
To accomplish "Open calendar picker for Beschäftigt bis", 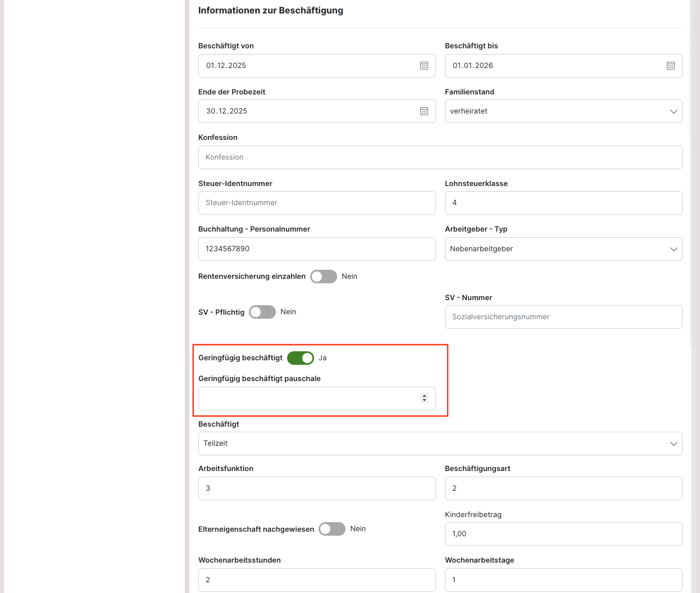I will 671,66.
